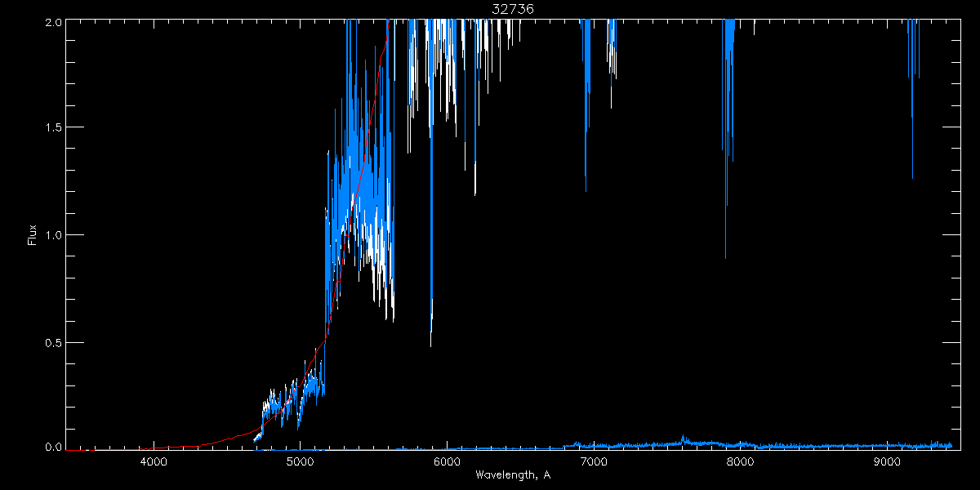
Task: Click the 'Wavelength, A' x-axis label
Action: (512, 475)
